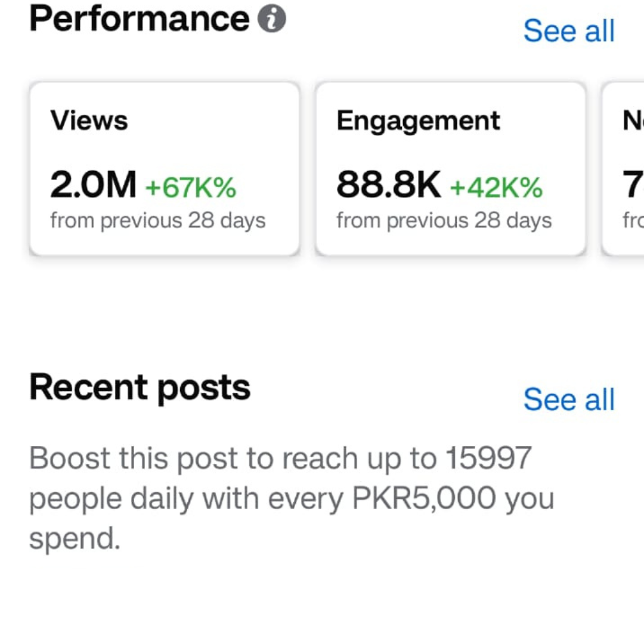Open See all next to Recent posts
This screenshot has height=644, width=644.
569,399
